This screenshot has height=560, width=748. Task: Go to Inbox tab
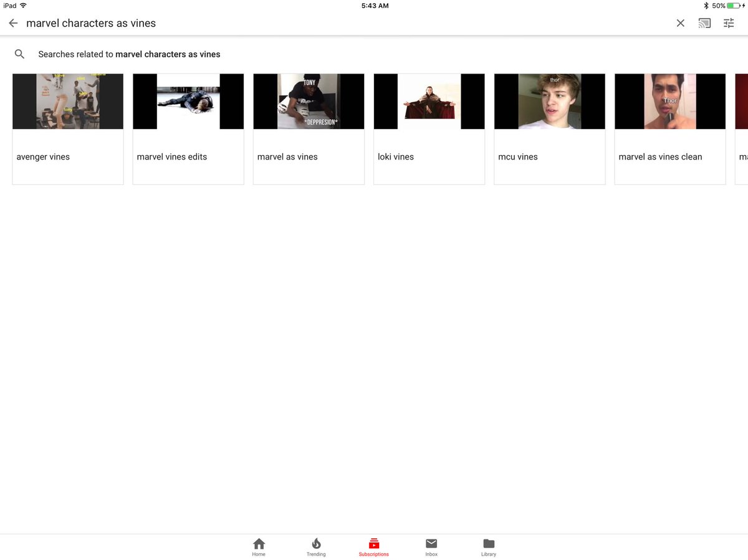431,548
